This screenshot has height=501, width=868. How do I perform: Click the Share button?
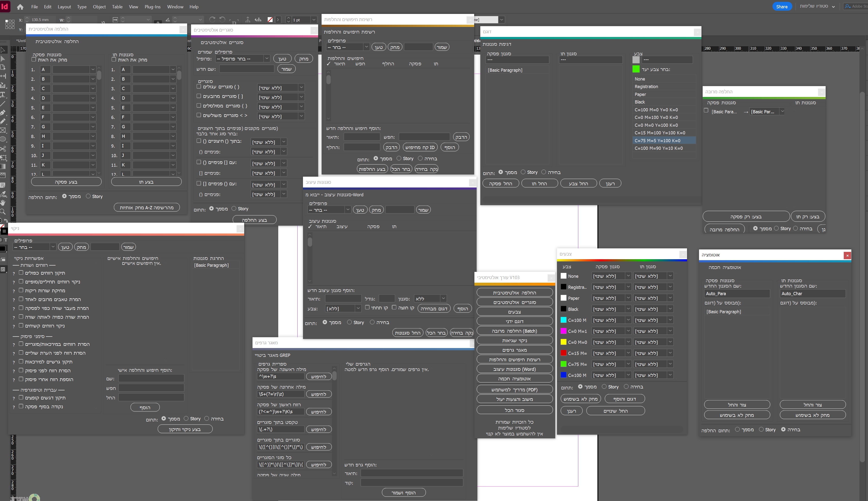point(782,7)
